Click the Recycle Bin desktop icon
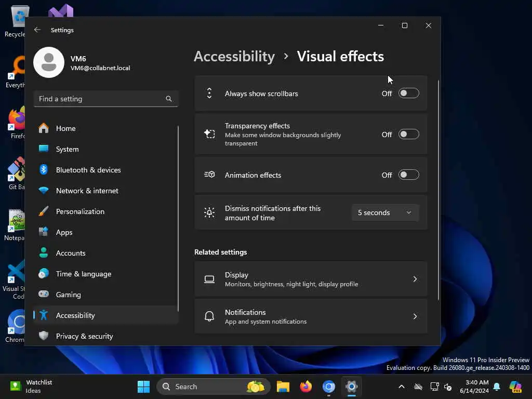Image resolution: width=532 pixels, height=399 pixels. pos(15,21)
